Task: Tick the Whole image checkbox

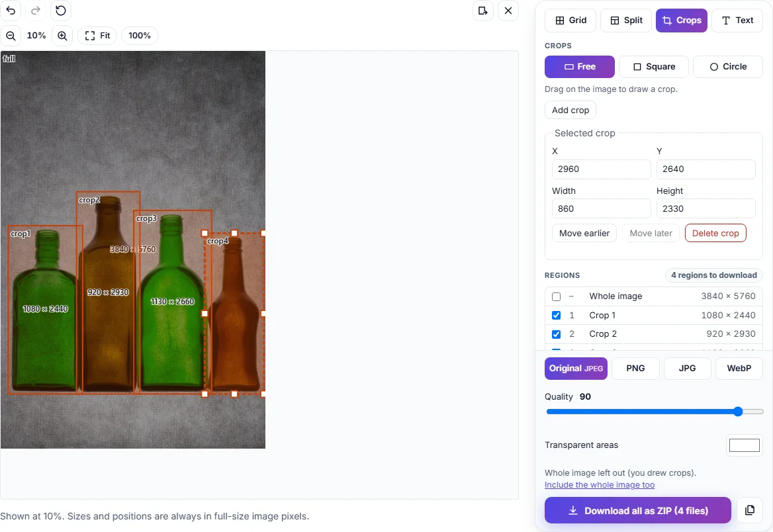Action: click(x=556, y=296)
